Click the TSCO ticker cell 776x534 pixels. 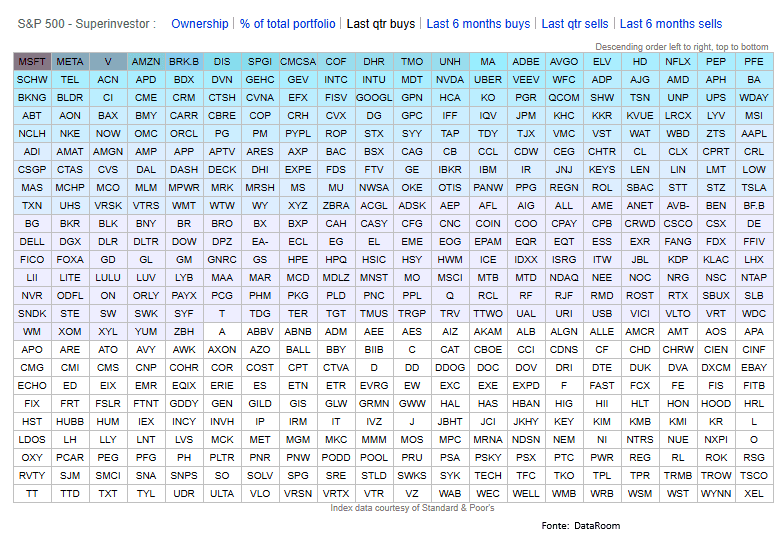click(x=754, y=476)
